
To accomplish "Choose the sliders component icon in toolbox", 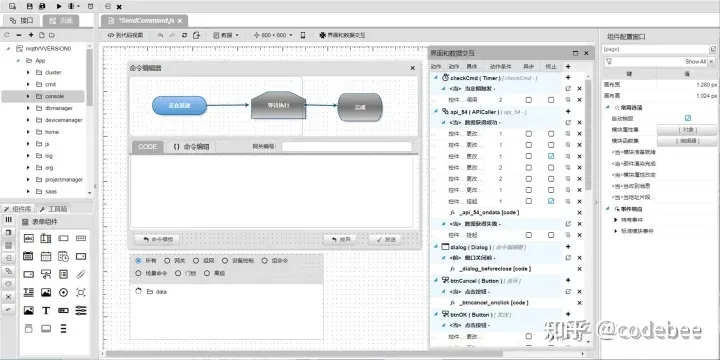I will (81, 310).
